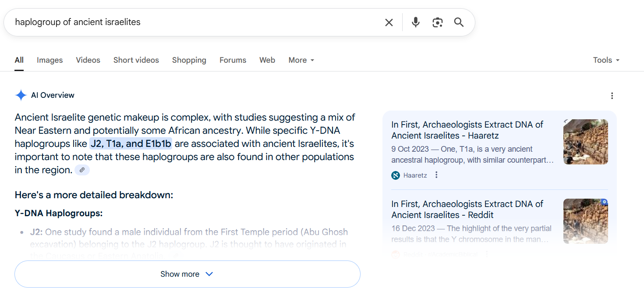The height and width of the screenshot is (296, 644).
Task: Click the Haaretz site favicon
Action: click(396, 175)
